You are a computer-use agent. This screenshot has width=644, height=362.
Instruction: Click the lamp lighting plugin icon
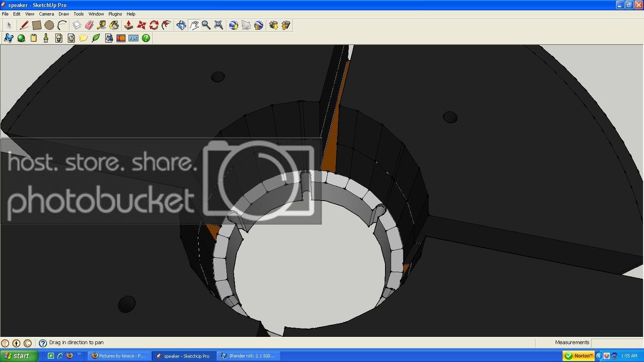pyautogui.click(x=59, y=38)
